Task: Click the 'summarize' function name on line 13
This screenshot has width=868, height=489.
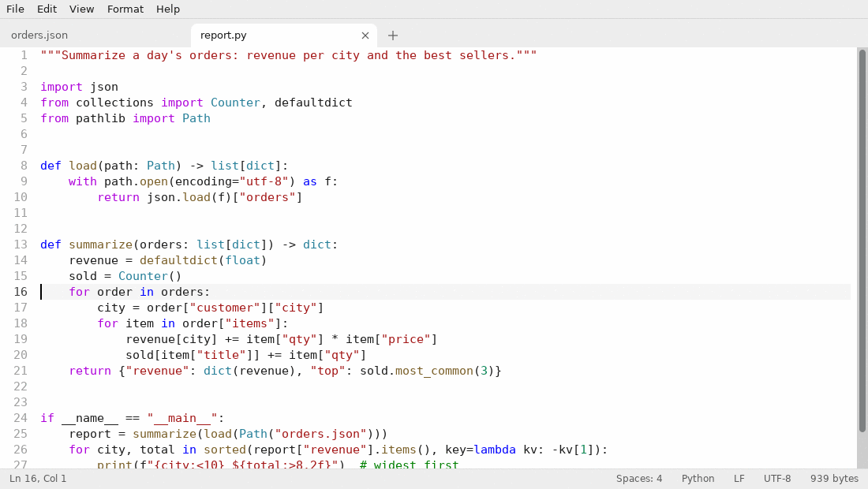Action: (101, 244)
